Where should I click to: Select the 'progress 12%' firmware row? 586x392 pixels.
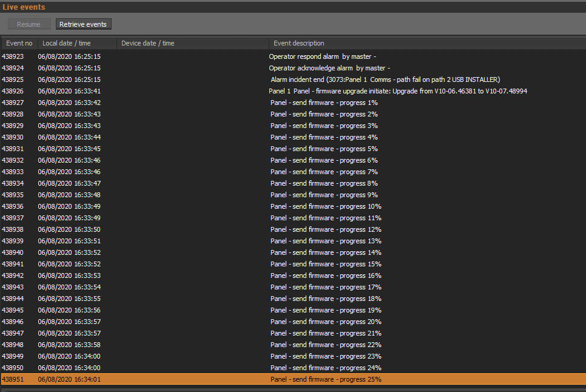[293, 230]
